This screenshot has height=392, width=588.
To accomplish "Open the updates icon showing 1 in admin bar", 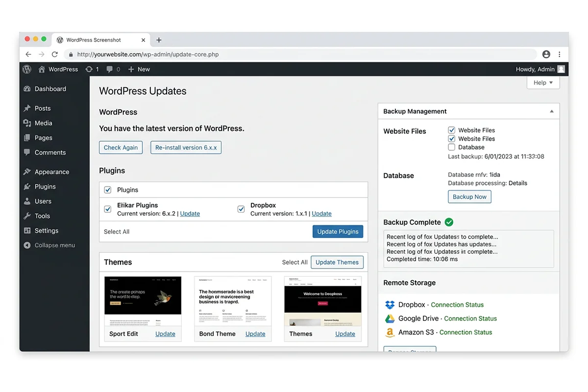I will click(92, 69).
